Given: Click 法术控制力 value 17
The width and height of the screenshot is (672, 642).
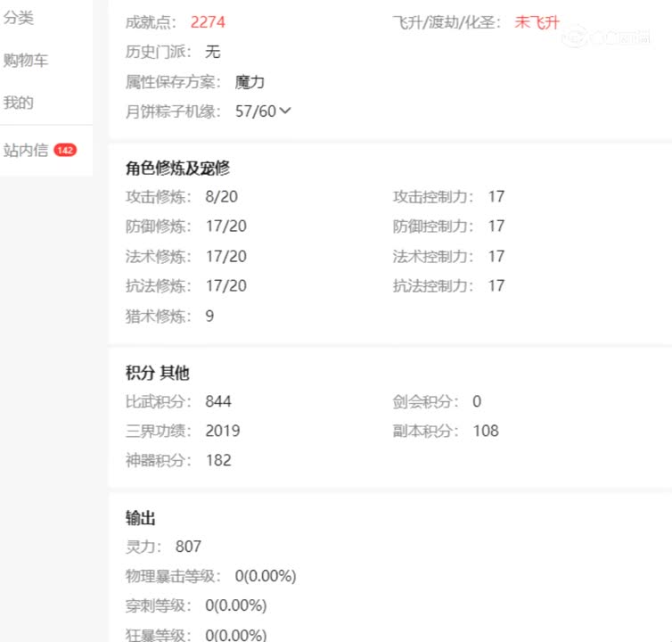Looking at the screenshot, I should coord(496,256).
